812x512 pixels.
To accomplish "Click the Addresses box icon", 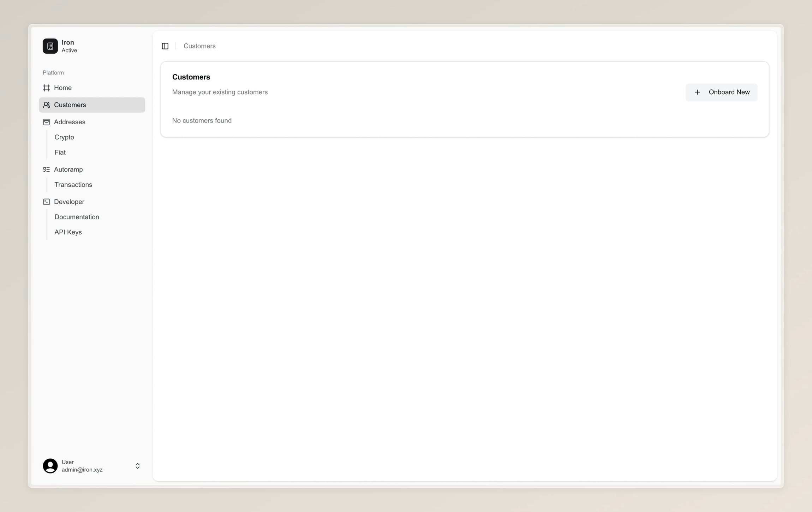I will (x=46, y=122).
